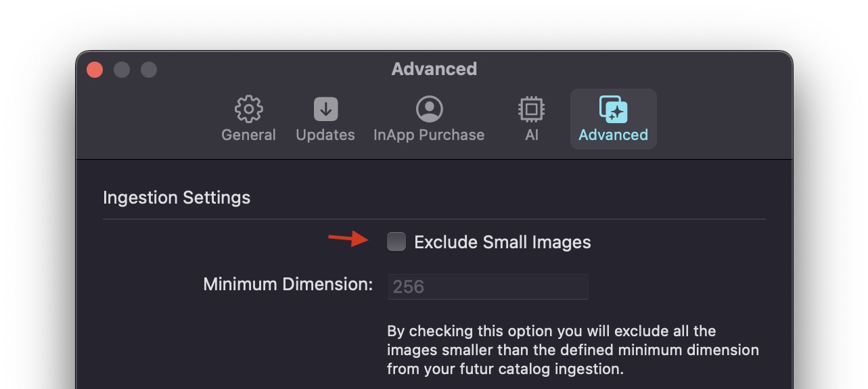Select the InApp Purchase tab label

429,135
